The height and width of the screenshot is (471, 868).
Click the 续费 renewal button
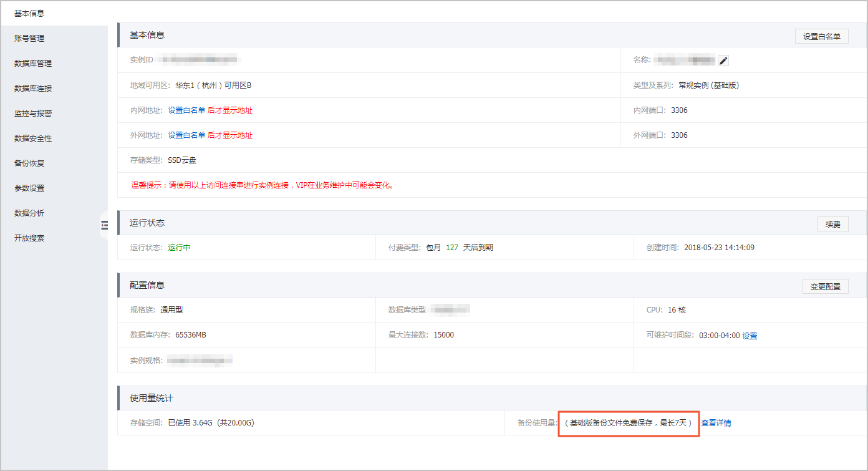(x=833, y=224)
